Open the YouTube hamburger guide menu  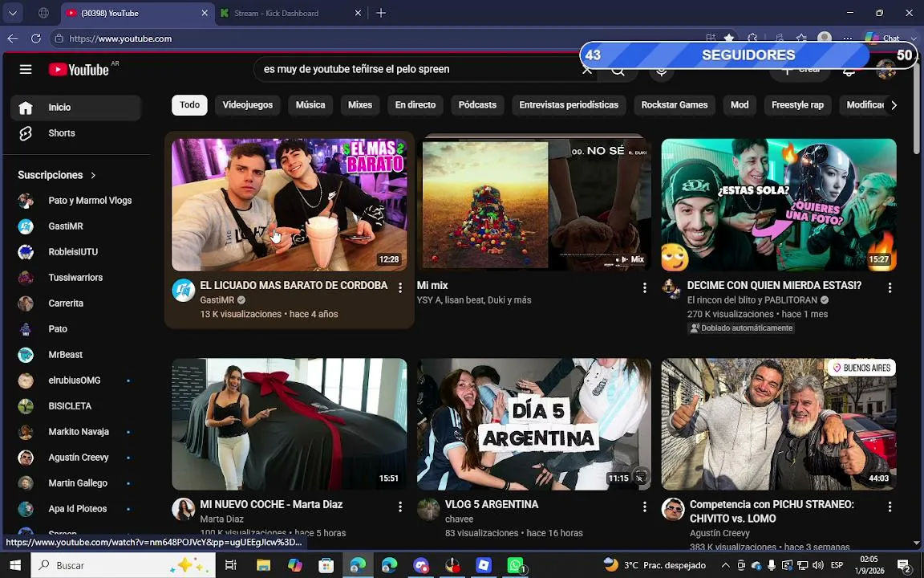[x=26, y=70]
